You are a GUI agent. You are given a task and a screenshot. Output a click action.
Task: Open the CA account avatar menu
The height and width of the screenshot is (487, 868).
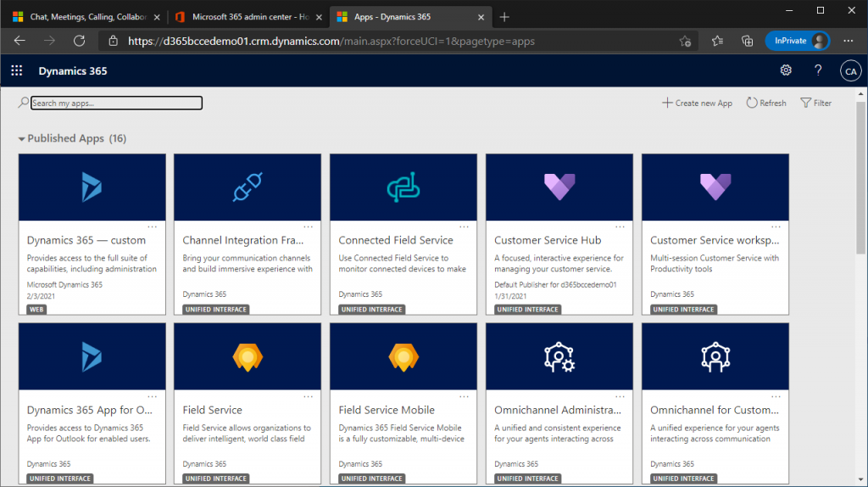[x=850, y=71]
